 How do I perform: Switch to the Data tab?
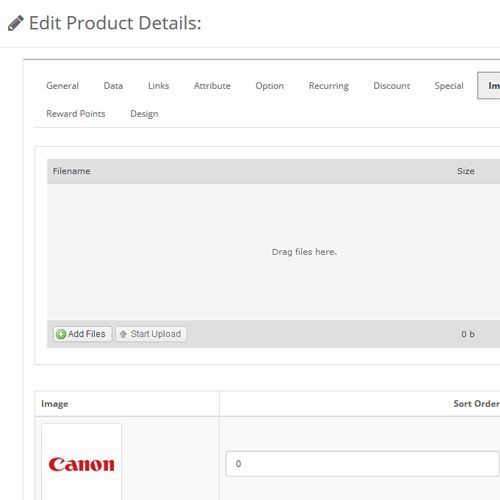tap(113, 86)
